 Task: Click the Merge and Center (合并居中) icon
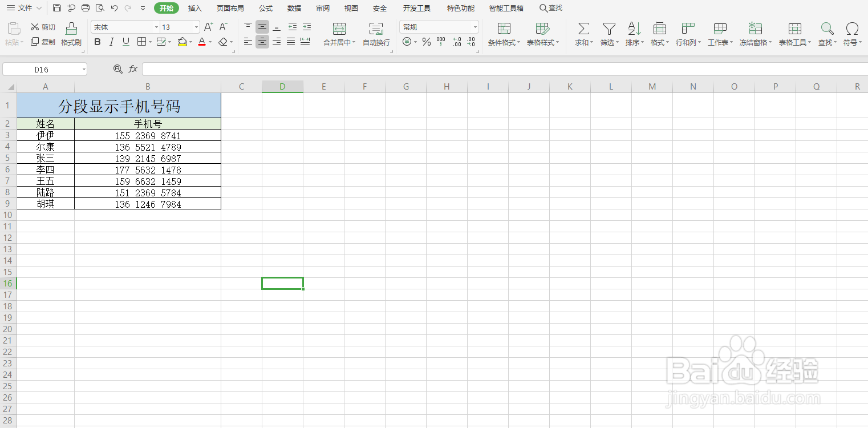pos(339,29)
